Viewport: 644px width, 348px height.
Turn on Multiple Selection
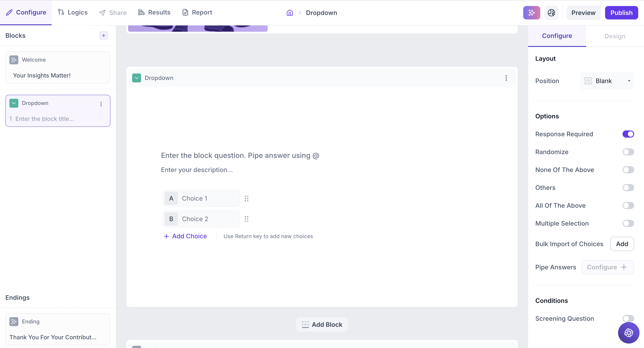[x=628, y=223]
